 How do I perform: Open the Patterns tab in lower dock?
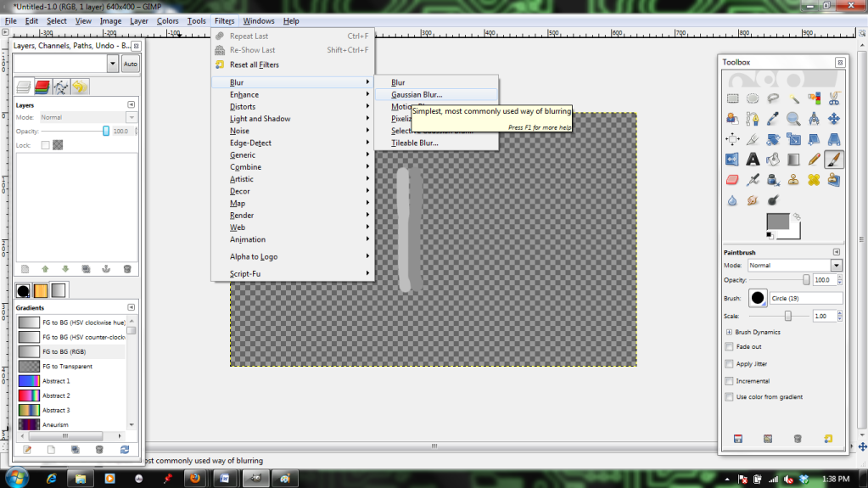pyautogui.click(x=41, y=290)
